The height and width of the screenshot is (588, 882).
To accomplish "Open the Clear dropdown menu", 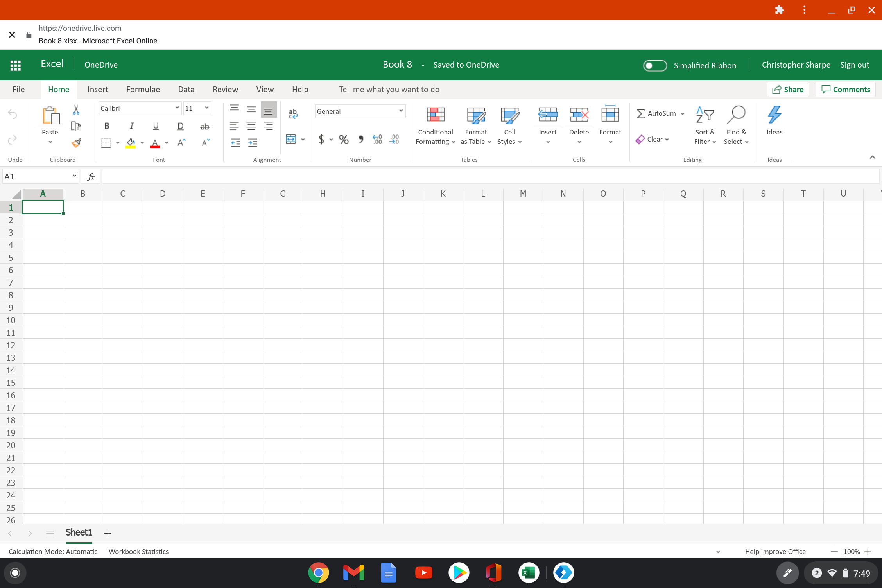I will (x=652, y=139).
